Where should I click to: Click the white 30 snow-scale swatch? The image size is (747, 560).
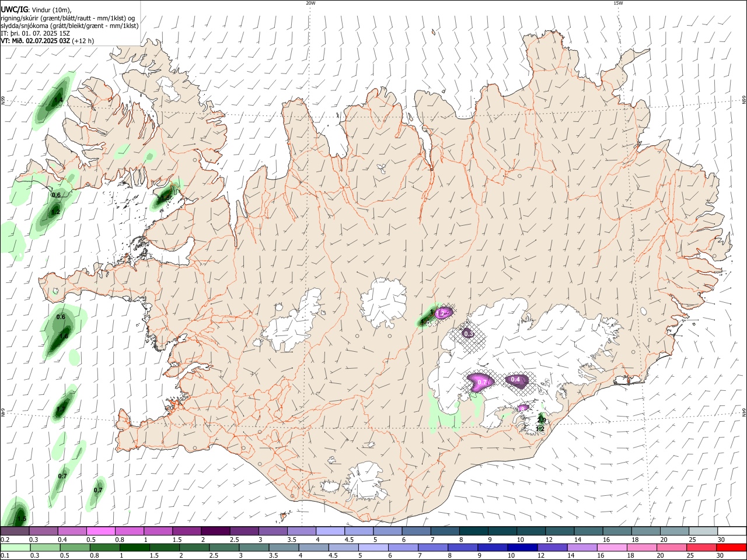(x=731, y=531)
